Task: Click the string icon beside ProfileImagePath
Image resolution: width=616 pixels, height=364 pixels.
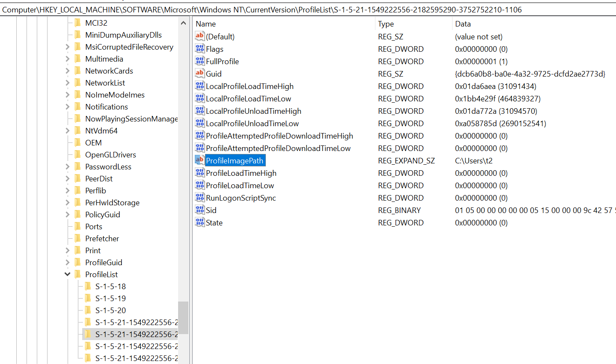Action: [x=199, y=160]
